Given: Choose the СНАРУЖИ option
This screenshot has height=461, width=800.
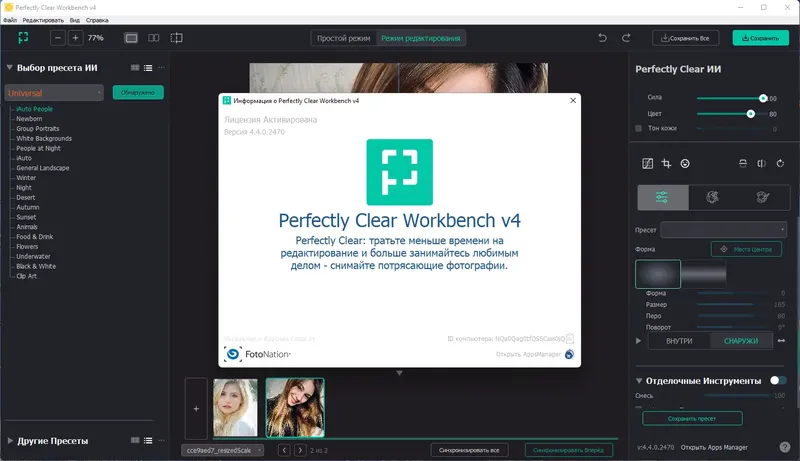Looking at the screenshot, I should [x=741, y=341].
